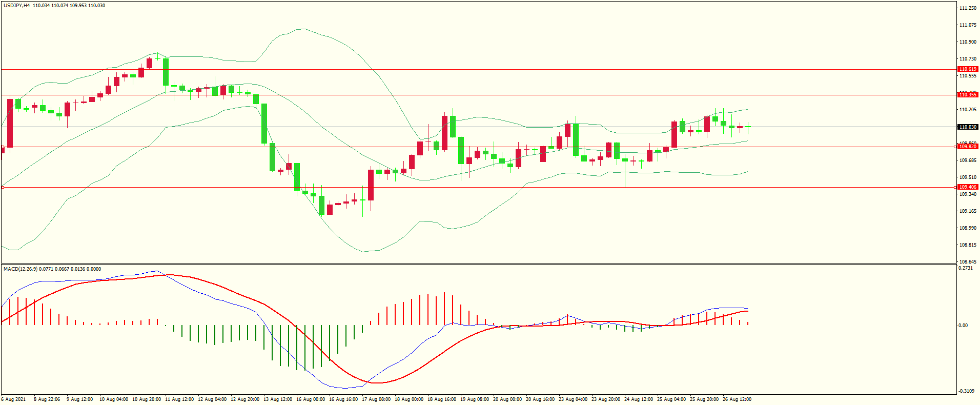Click the horizontal line at 109.406 level

pos(479,187)
